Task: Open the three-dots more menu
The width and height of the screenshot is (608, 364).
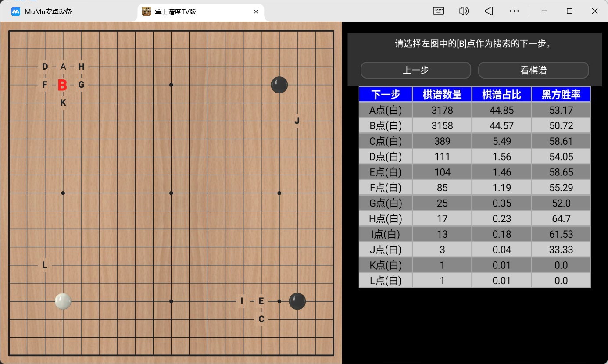Action: coord(514,11)
